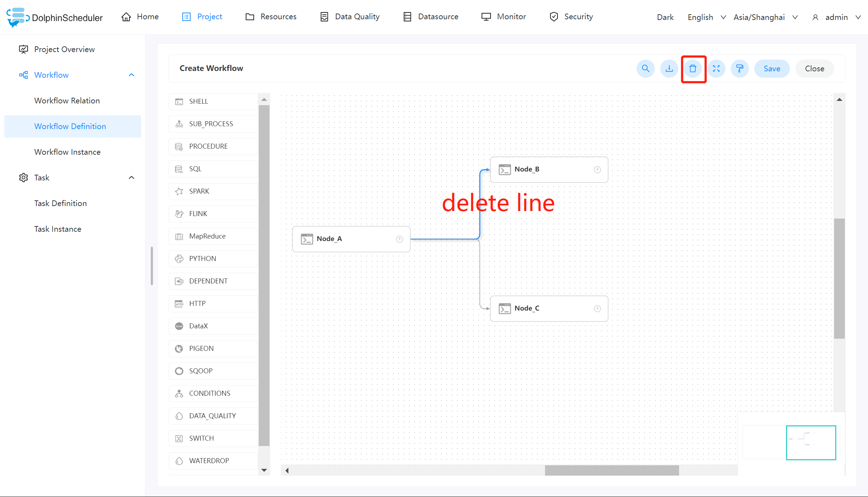Select the PYTHON task icon
The image size is (868, 497).
click(x=179, y=258)
